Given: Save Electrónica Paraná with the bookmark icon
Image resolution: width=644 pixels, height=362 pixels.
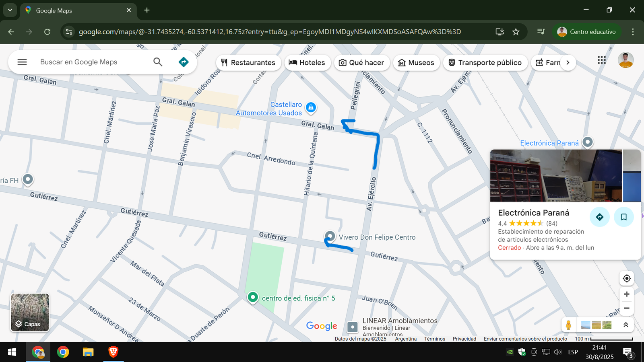Looking at the screenshot, I should (x=624, y=217).
